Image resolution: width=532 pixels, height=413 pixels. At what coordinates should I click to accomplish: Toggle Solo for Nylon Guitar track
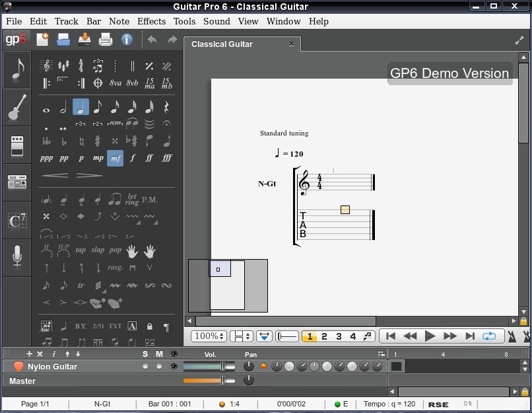145,367
